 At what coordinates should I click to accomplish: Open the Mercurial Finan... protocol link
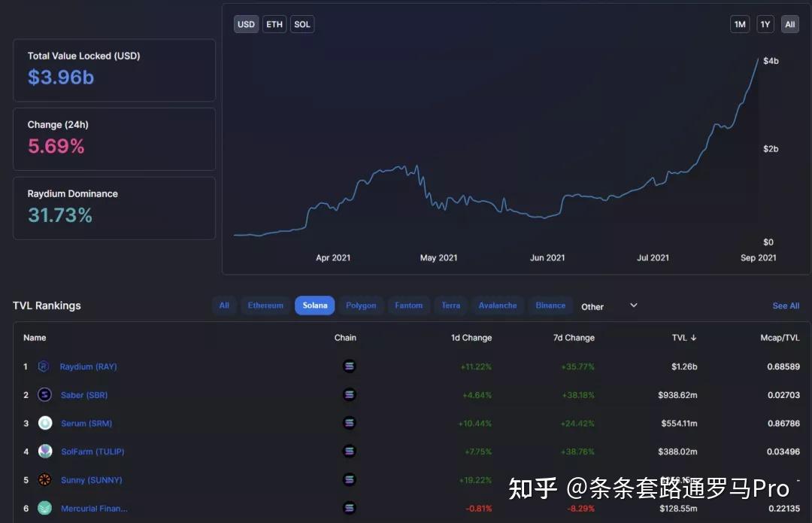tap(94, 509)
